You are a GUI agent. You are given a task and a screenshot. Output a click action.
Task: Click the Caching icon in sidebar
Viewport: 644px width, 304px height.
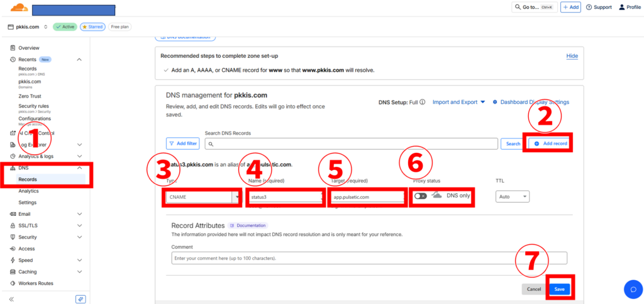pyautogui.click(x=13, y=271)
